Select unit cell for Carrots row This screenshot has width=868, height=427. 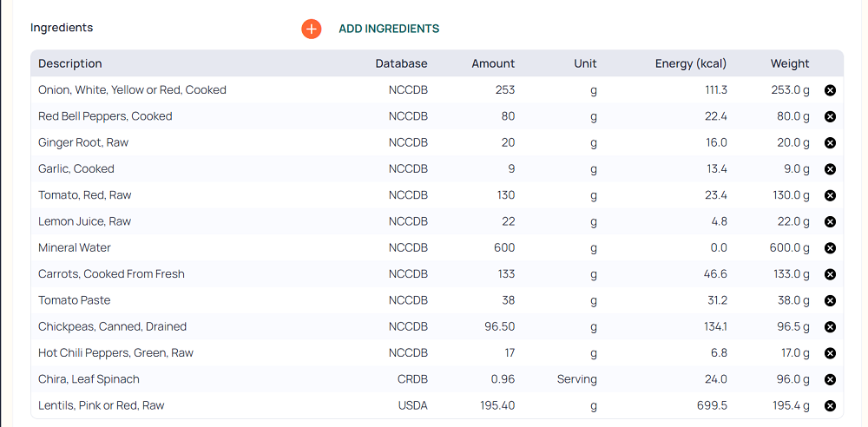tap(593, 274)
